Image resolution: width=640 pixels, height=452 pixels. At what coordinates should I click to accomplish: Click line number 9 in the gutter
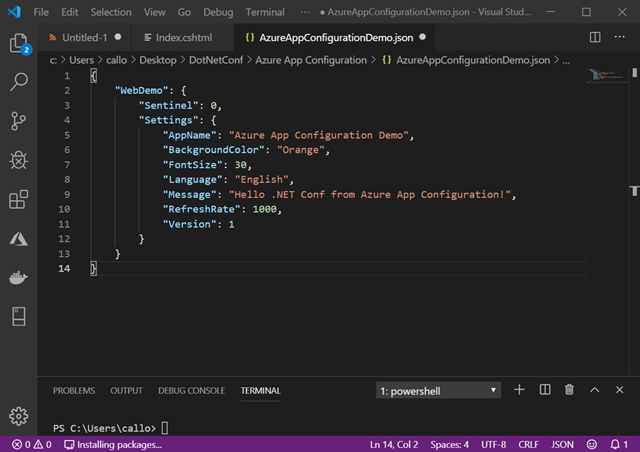pos(67,195)
